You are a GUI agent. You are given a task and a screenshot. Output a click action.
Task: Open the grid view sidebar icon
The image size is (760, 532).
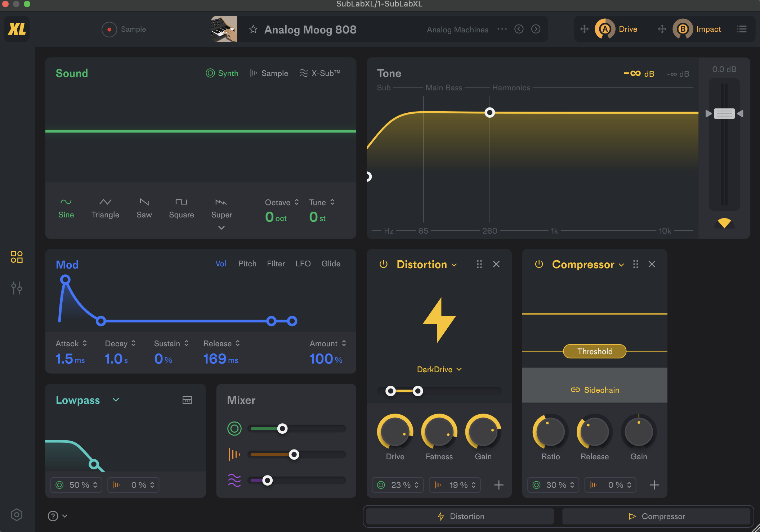[x=17, y=257]
